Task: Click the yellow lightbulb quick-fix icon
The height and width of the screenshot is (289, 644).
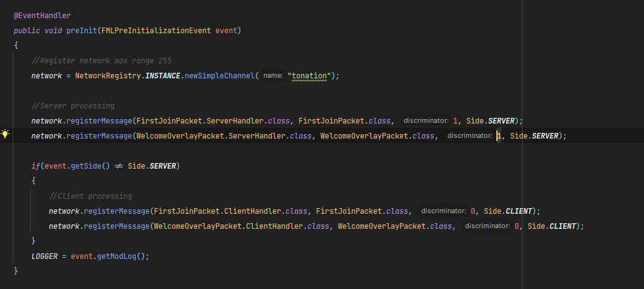Action: 6,135
